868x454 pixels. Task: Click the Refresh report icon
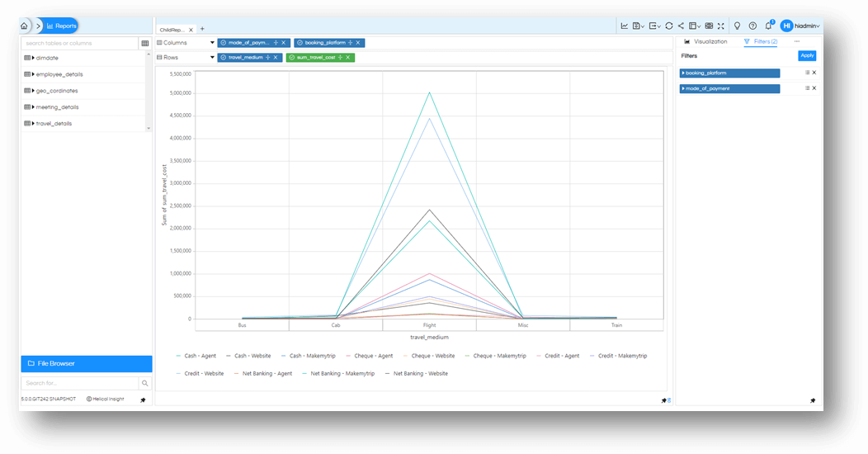[x=668, y=26]
